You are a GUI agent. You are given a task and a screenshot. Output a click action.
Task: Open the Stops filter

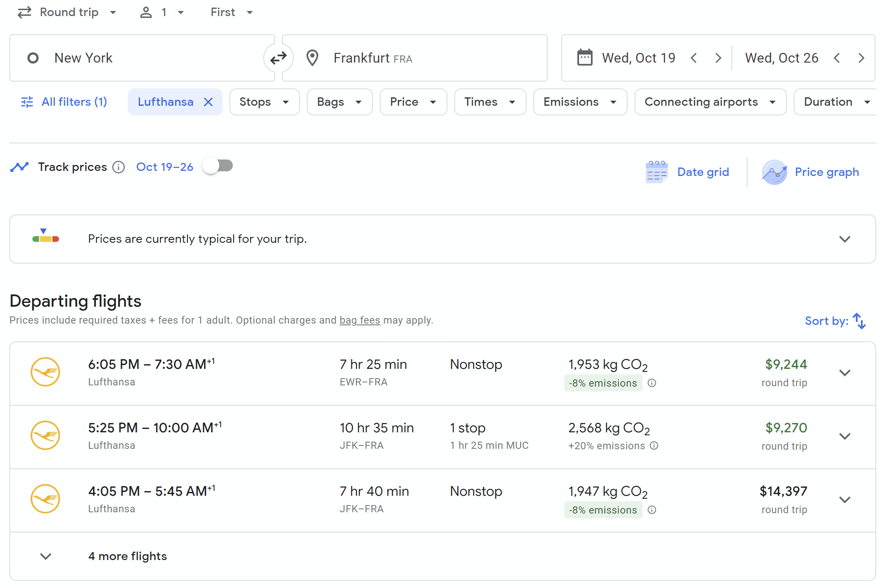[x=264, y=102]
